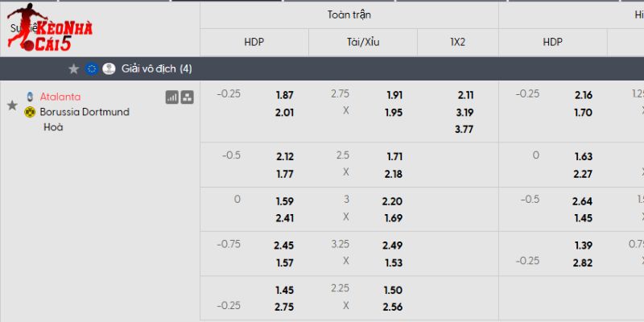Open the match lineup/formation icon
The image size is (644, 322).
coord(187,97)
